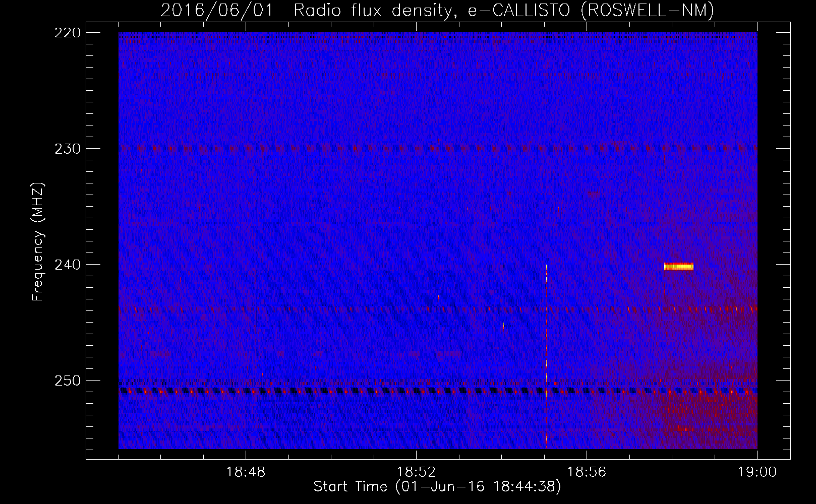
Task: Click the bright yellow burst near 240 MHz
Action: tap(679, 267)
